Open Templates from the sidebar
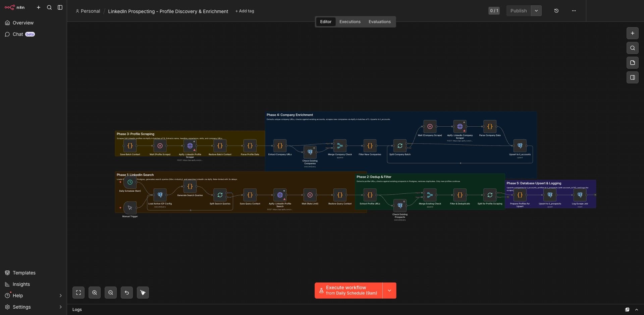Image resolution: width=644 pixels, height=315 pixels. pos(33,273)
